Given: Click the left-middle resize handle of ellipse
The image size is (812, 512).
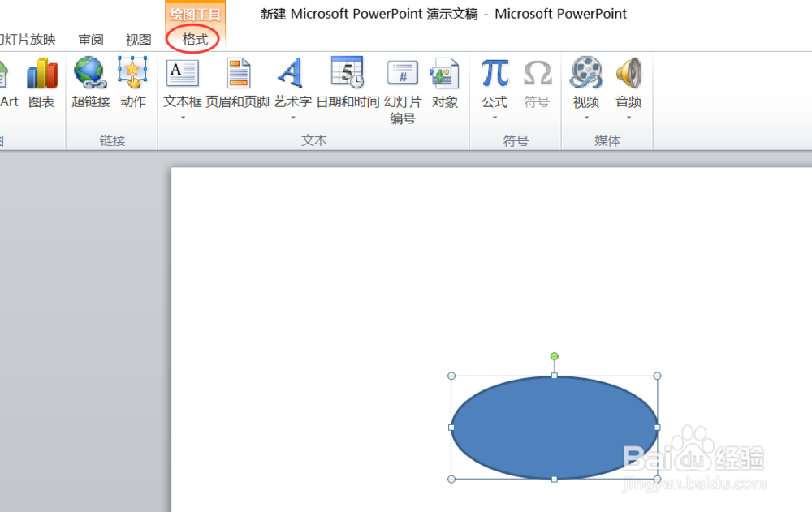Looking at the screenshot, I should click(451, 428).
